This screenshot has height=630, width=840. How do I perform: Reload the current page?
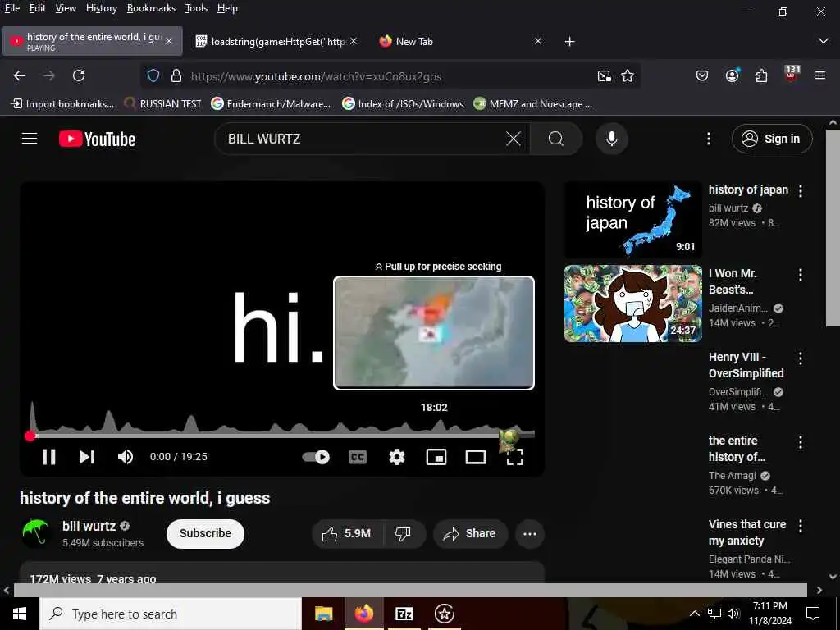point(79,75)
